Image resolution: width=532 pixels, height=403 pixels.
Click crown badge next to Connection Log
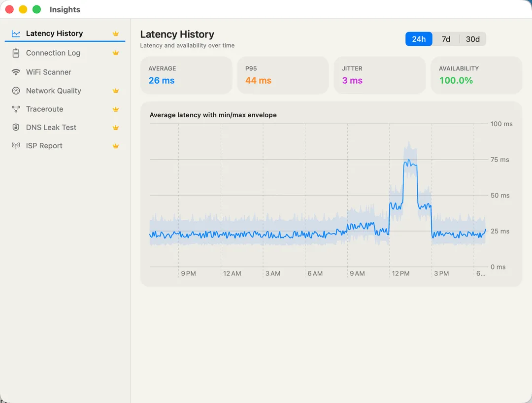pyautogui.click(x=116, y=53)
